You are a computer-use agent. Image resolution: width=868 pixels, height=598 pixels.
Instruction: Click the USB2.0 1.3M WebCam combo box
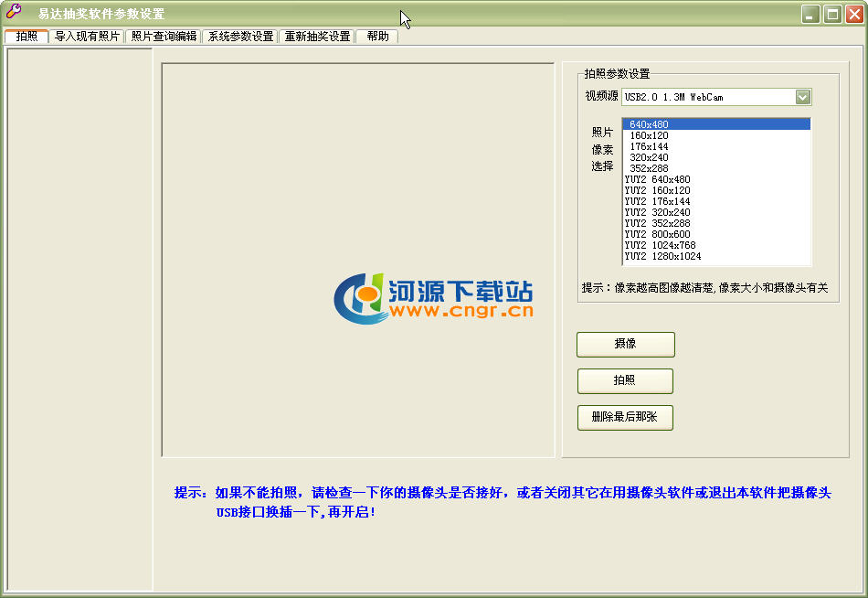716,97
